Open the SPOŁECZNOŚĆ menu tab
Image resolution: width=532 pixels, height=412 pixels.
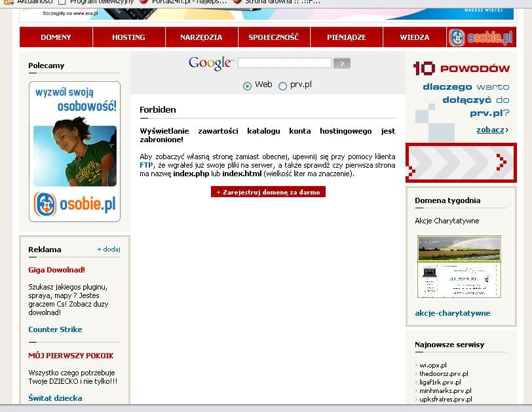tap(274, 37)
